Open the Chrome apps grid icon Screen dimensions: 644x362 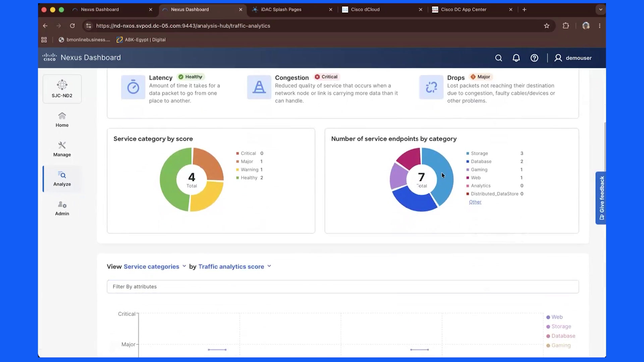click(44, 40)
